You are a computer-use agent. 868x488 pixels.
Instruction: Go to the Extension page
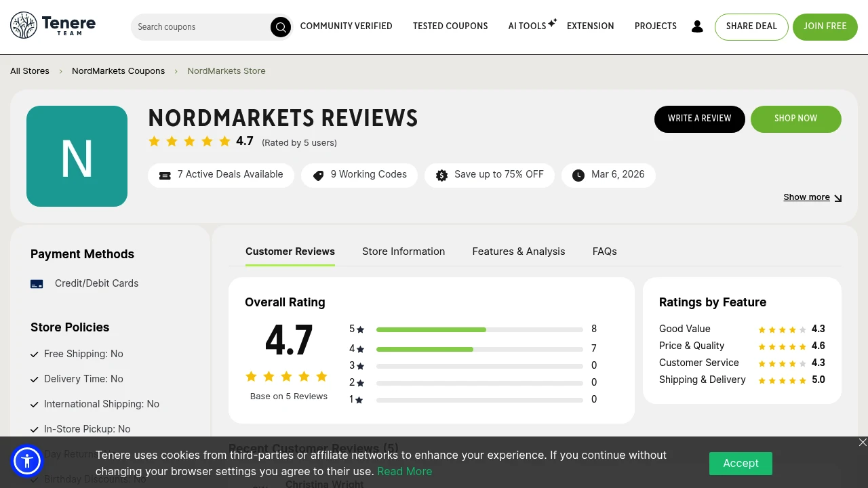click(590, 26)
